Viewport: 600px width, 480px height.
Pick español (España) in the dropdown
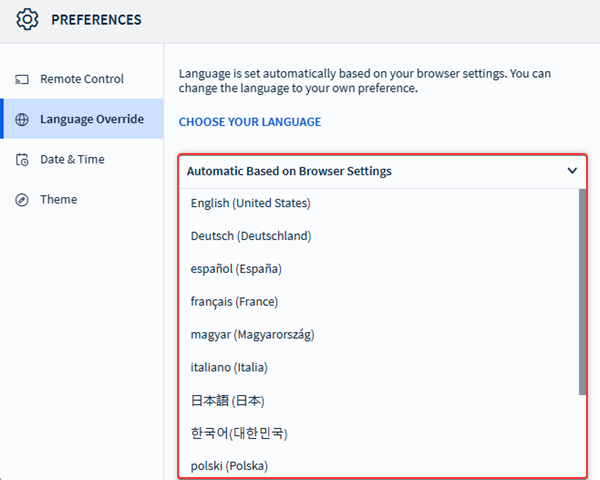(x=236, y=269)
